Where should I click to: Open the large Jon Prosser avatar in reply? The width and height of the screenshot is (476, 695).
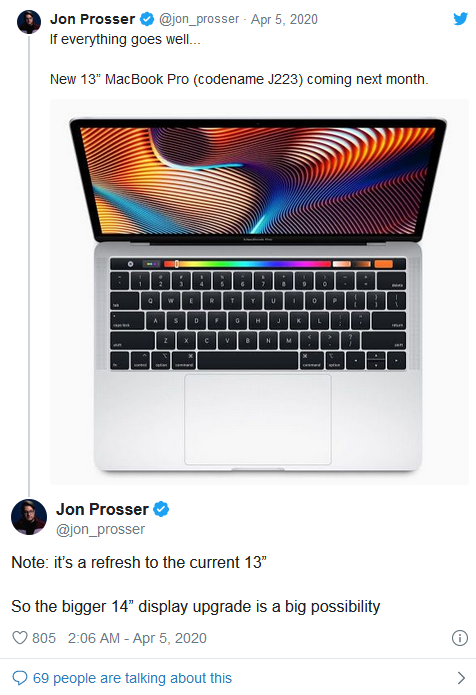click(x=29, y=517)
